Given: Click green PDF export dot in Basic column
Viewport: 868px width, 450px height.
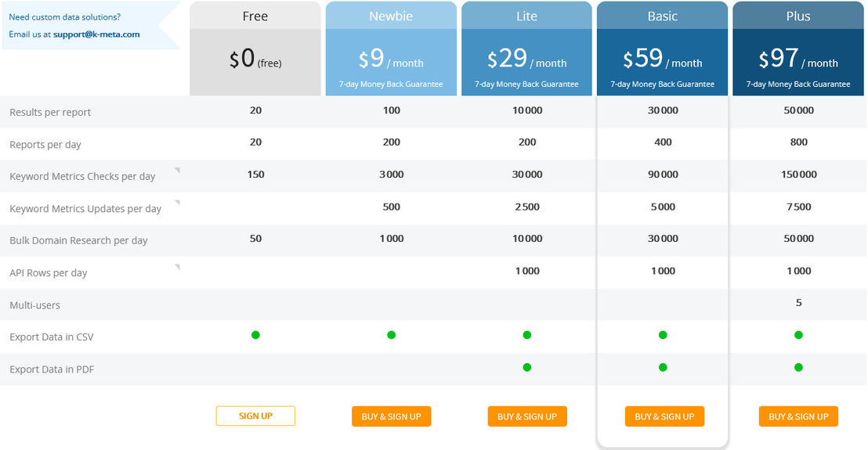Looking at the screenshot, I should pyautogui.click(x=663, y=367).
